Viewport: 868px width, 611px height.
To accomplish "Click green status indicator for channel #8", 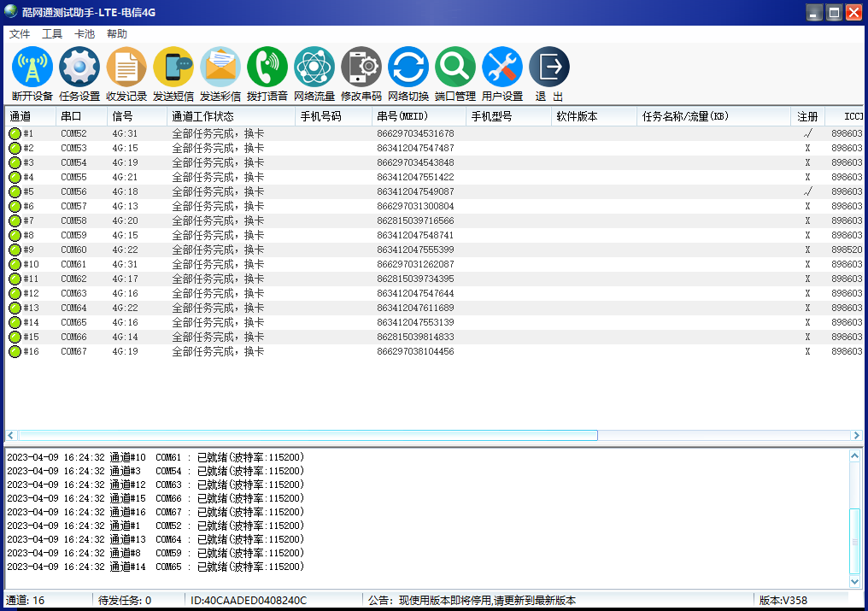I will point(15,235).
